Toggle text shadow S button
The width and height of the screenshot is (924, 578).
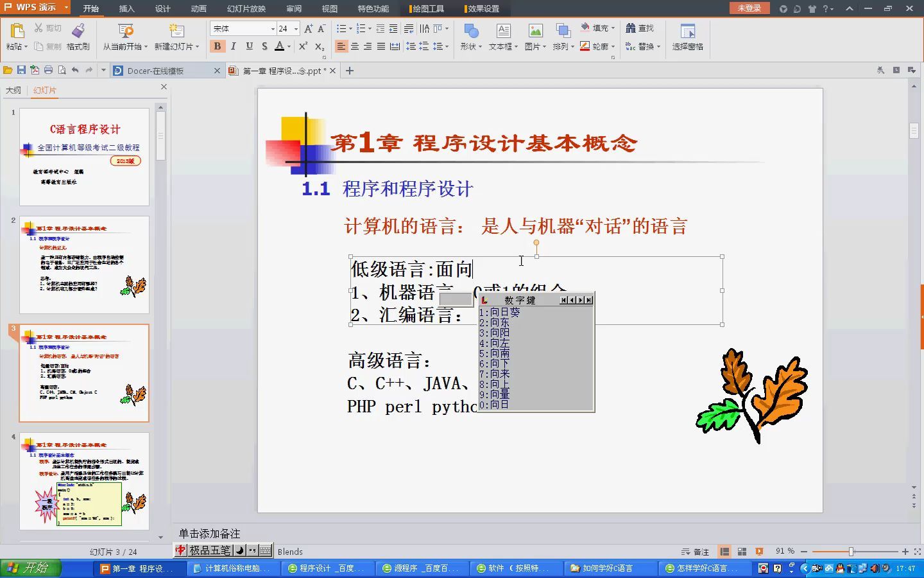click(x=264, y=46)
